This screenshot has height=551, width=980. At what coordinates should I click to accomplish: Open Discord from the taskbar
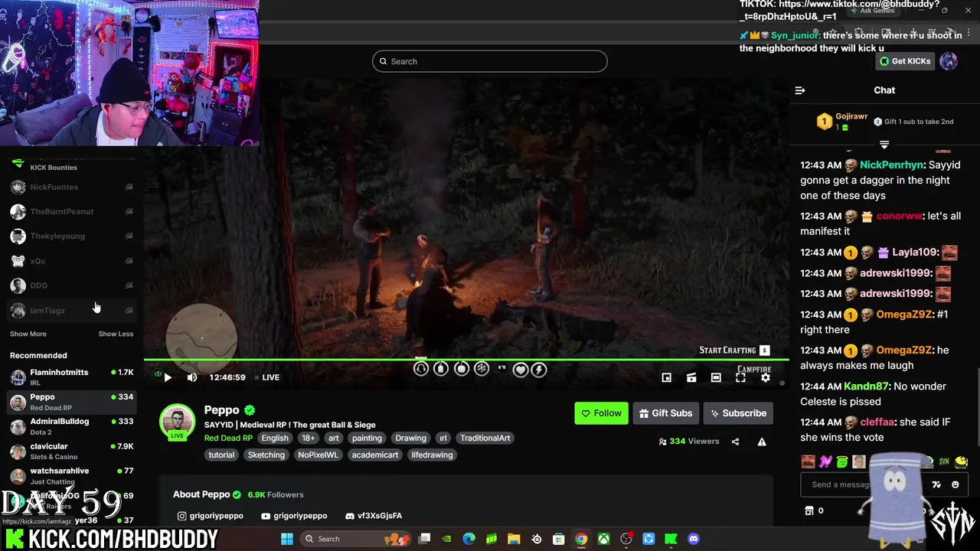694,539
